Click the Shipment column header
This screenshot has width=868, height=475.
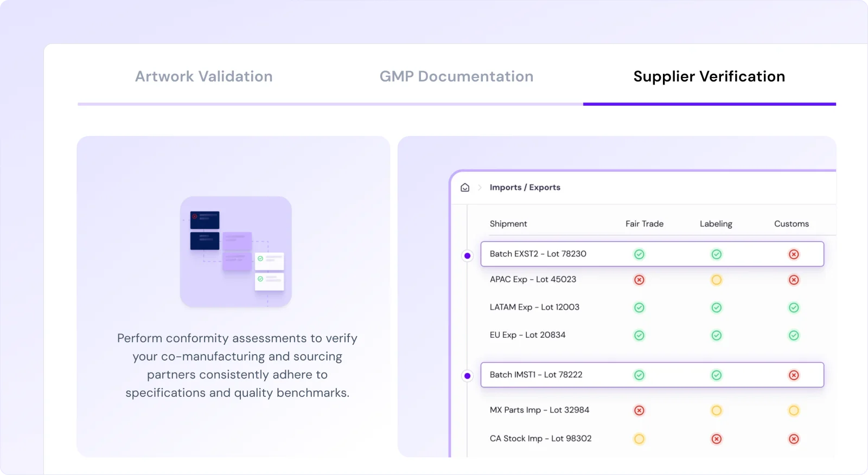(x=508, y=223)
